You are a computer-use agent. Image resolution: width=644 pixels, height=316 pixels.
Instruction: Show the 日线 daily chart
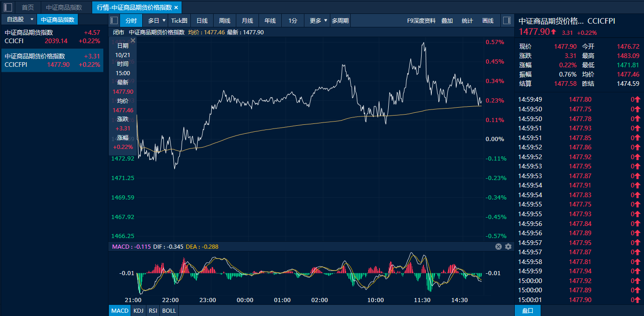click(202, 20)
